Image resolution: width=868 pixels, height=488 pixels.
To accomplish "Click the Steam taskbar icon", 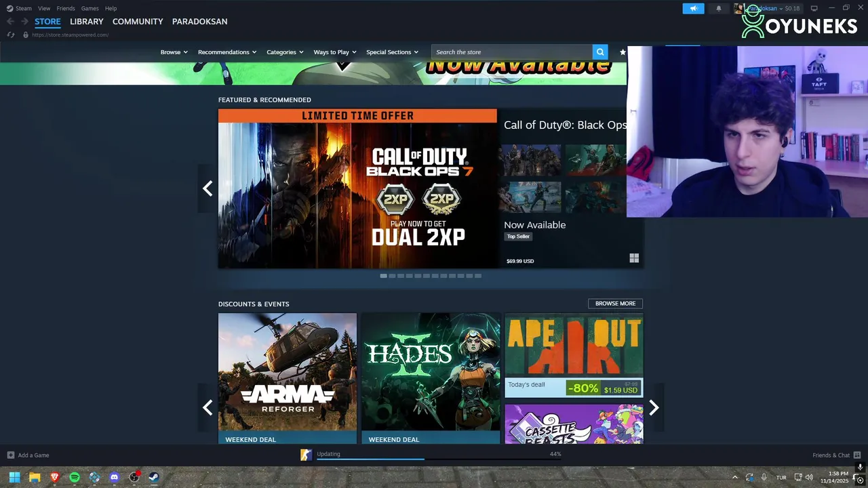I will click(x=154, y=477).
